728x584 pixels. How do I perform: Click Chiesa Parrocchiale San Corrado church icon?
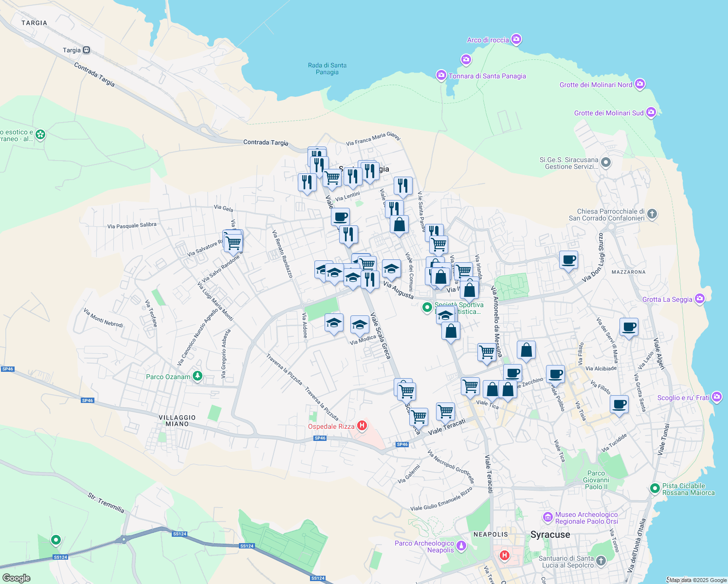point(652,214)
